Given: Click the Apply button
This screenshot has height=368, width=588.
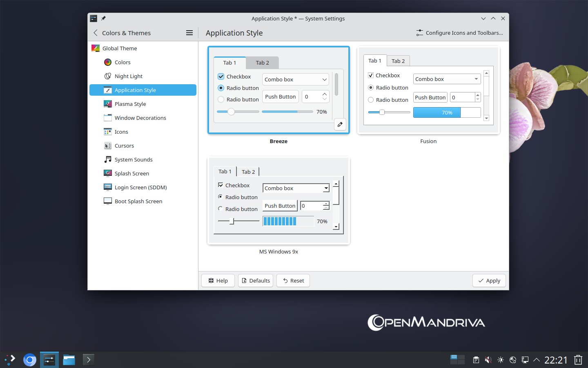Looking at the screenshot, I should point(489,280).
